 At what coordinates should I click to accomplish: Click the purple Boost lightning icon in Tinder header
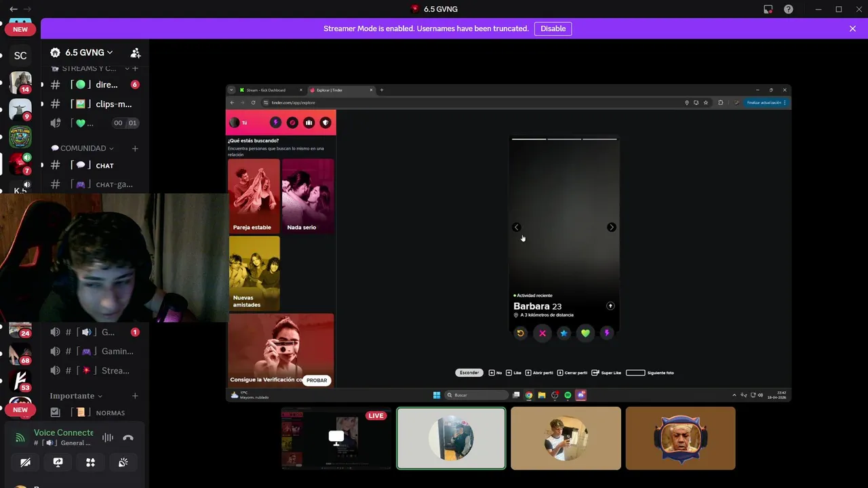point(275,123)
